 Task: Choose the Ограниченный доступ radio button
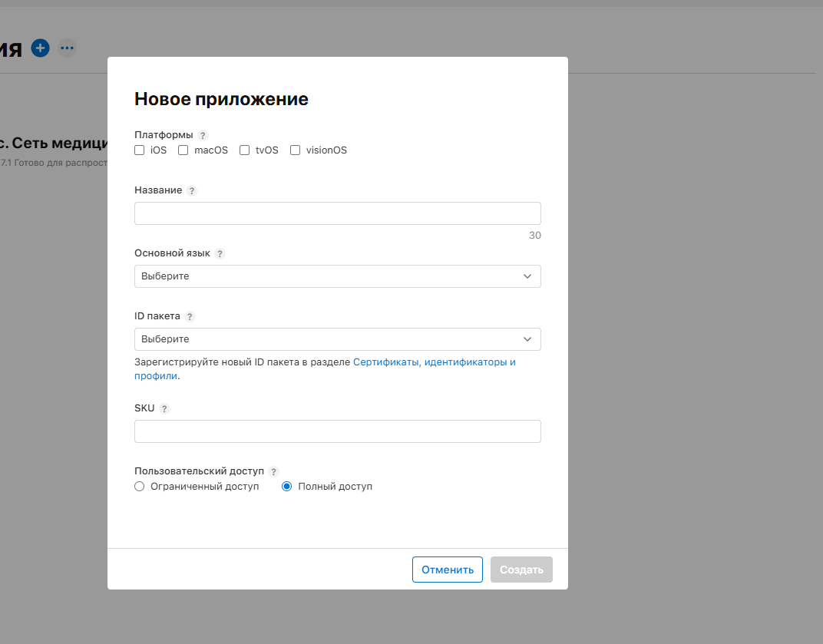139,486
